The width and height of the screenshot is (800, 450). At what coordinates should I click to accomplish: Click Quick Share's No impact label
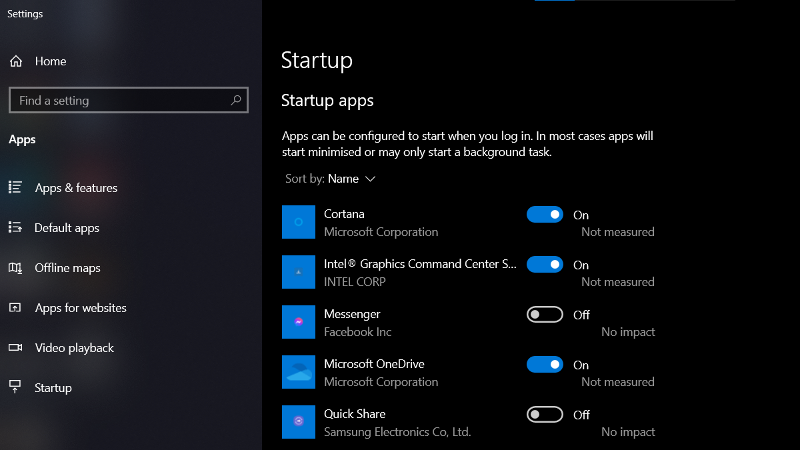point(628,432)
